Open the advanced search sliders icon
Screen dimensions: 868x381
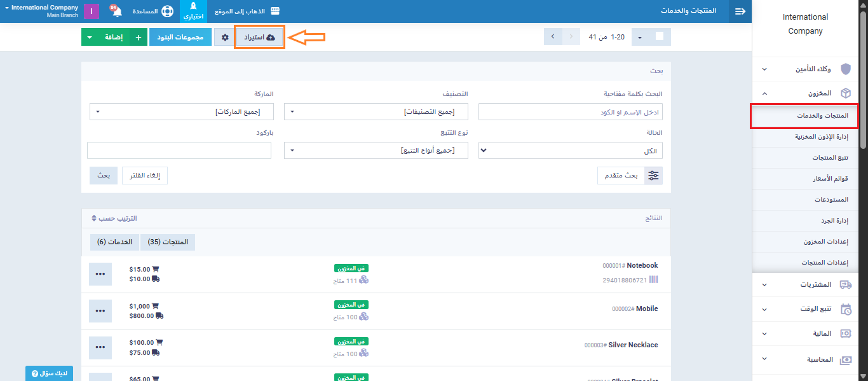[653, 176]
